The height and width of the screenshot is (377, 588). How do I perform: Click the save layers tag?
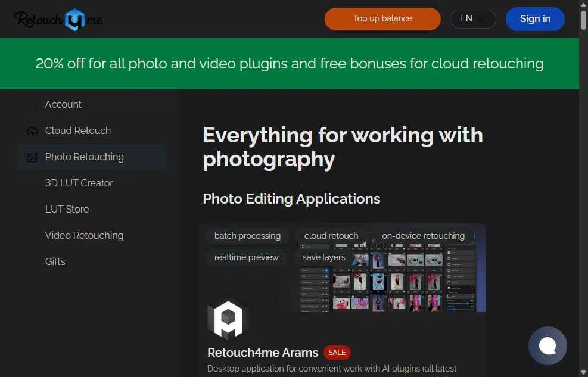[323, 257]
